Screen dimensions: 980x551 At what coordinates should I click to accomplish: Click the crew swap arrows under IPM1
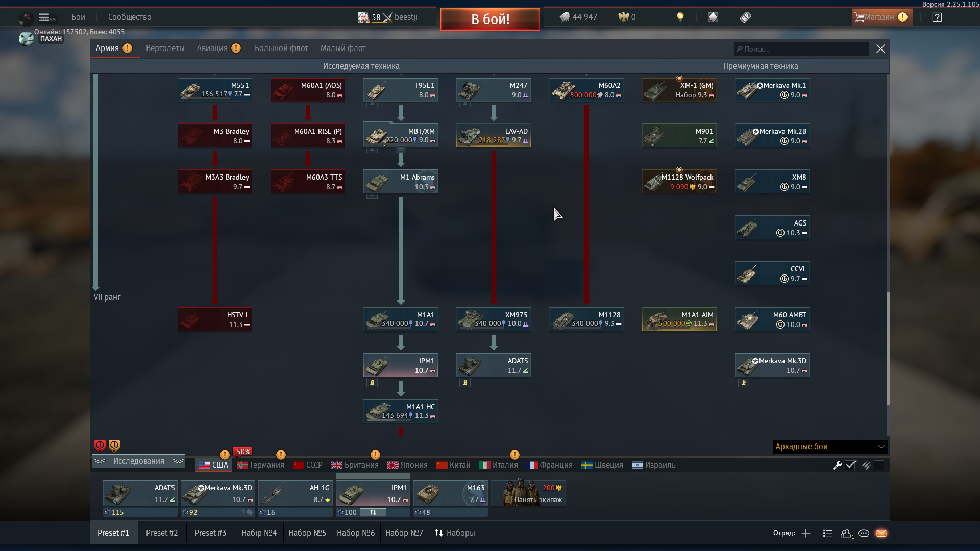pos(373,512)
